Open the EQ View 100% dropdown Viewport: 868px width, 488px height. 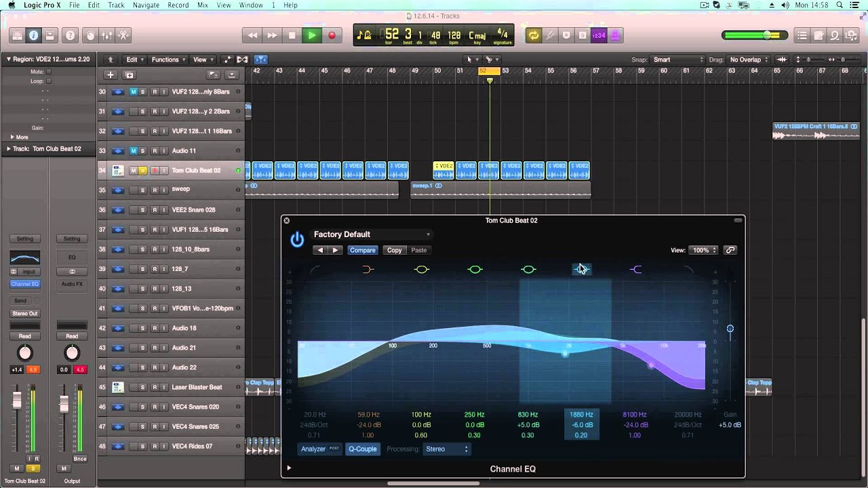pyautogui.click(x=704, y=250)
